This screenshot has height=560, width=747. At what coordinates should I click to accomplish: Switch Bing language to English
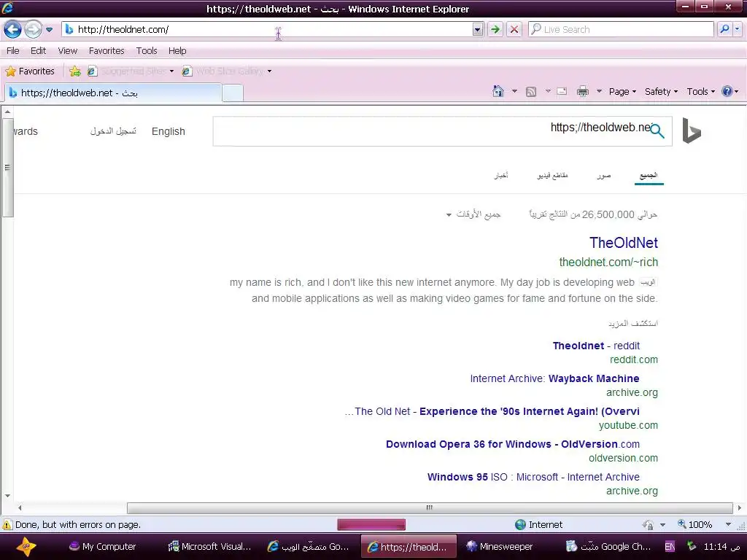tap(169, 131)
